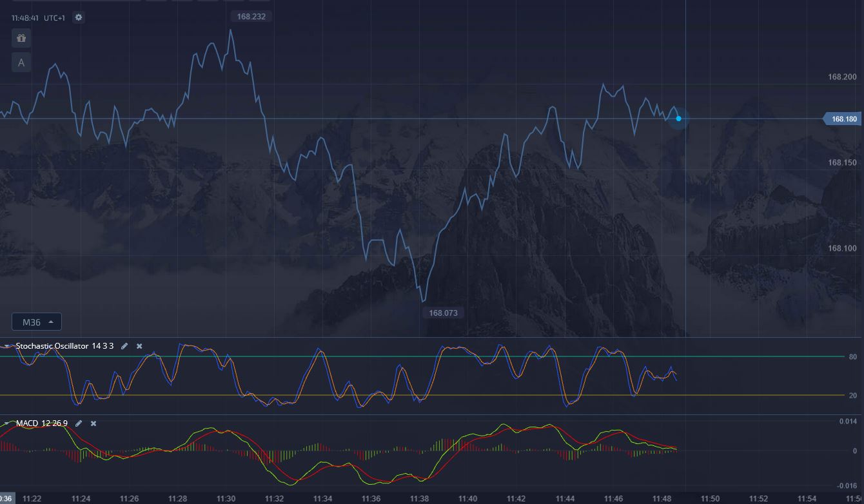
Task: Edit Stochastic Oscillator settings with pencil icon
Action: 124,346
